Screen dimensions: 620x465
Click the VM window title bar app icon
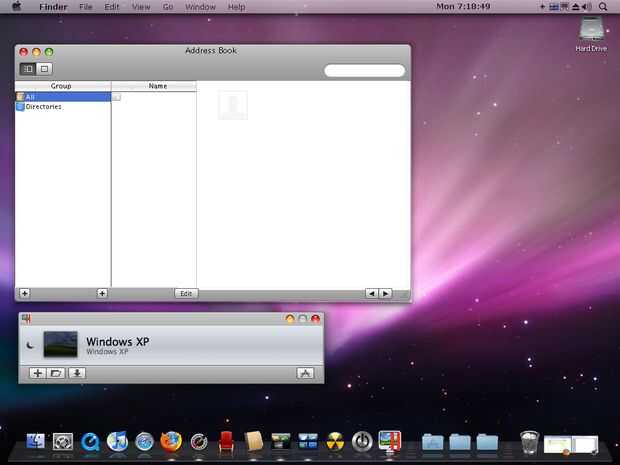click(26, 318)
